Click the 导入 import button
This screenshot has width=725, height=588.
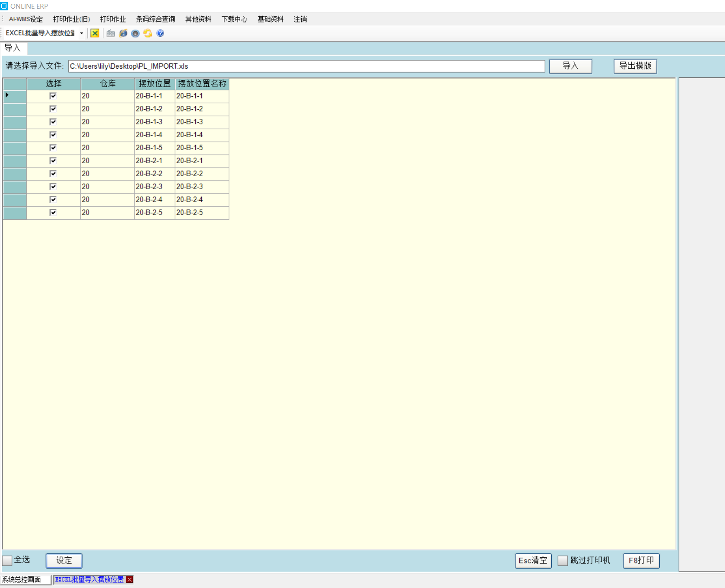click(570, 66)
